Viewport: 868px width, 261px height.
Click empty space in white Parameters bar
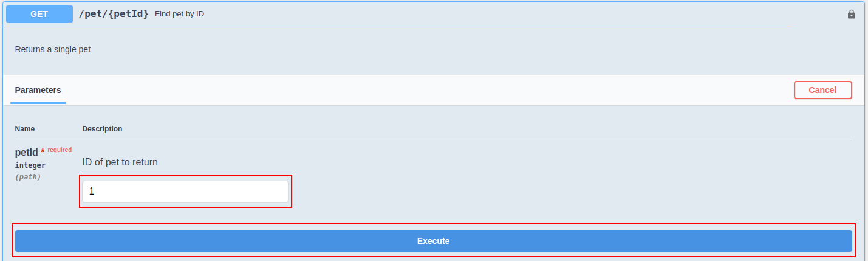coord(425,90)
